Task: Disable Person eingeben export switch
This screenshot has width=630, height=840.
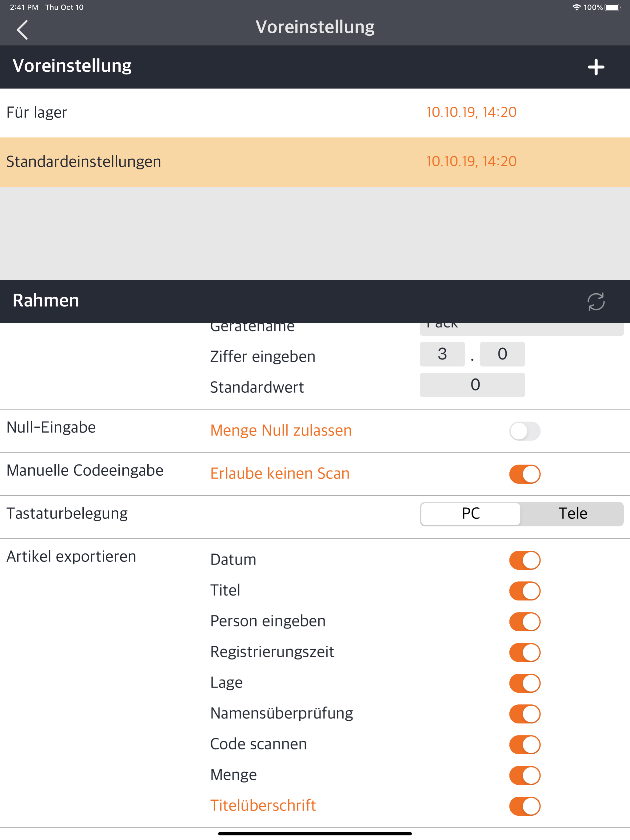Action: tap(524, 622)
